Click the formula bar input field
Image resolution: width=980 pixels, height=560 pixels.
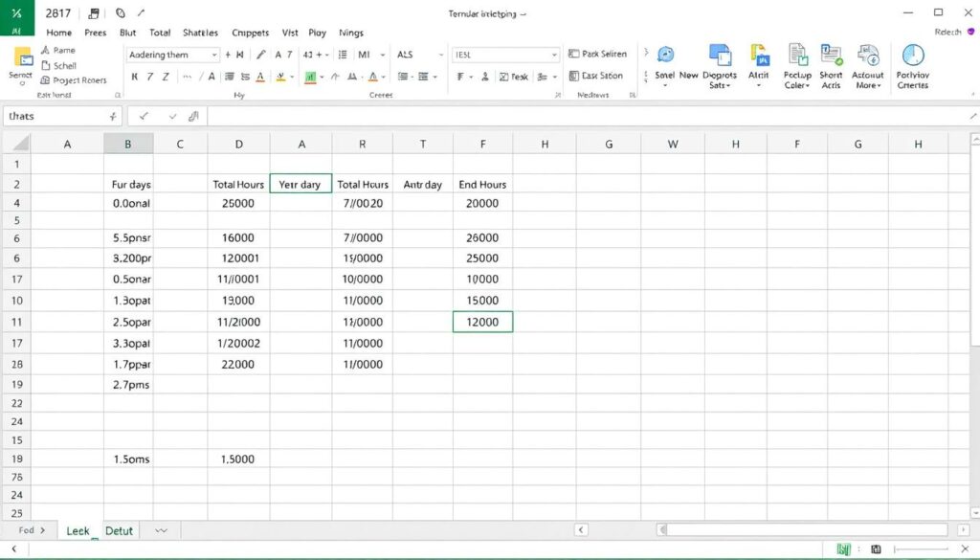[x=588, y=116]
